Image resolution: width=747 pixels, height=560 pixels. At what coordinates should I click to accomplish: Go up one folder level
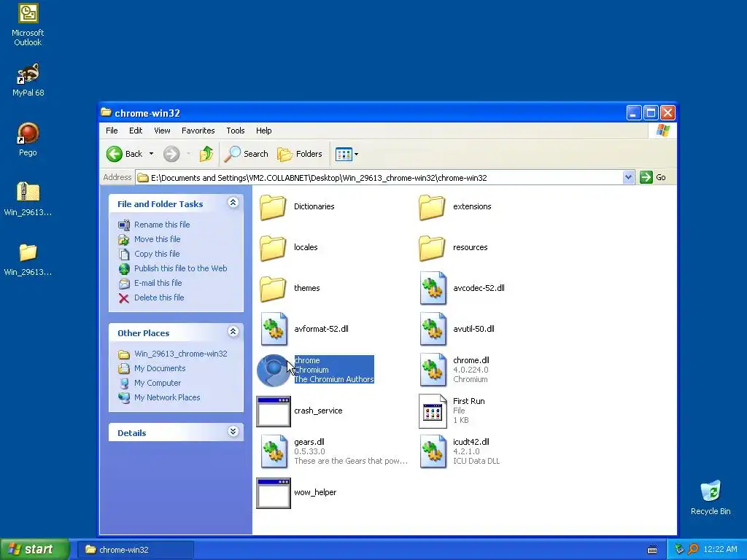click(206, 154)
